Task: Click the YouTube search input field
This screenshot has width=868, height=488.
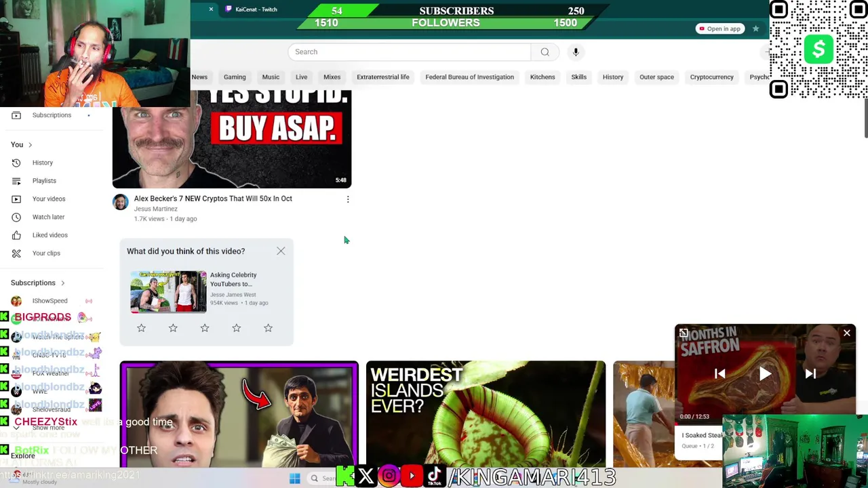Action: 410,52
